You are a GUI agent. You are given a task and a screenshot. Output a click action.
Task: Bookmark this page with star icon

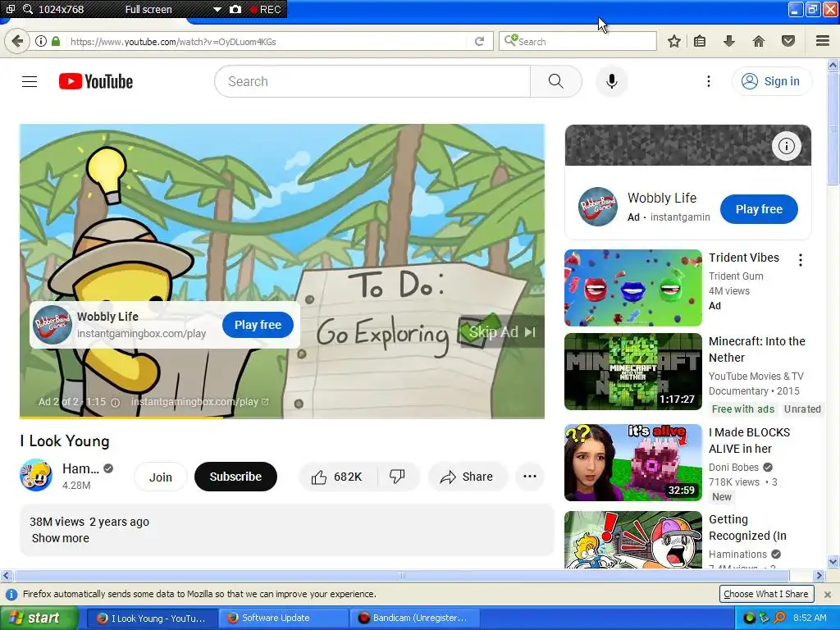pyautogui.click(x=674, y=41)
